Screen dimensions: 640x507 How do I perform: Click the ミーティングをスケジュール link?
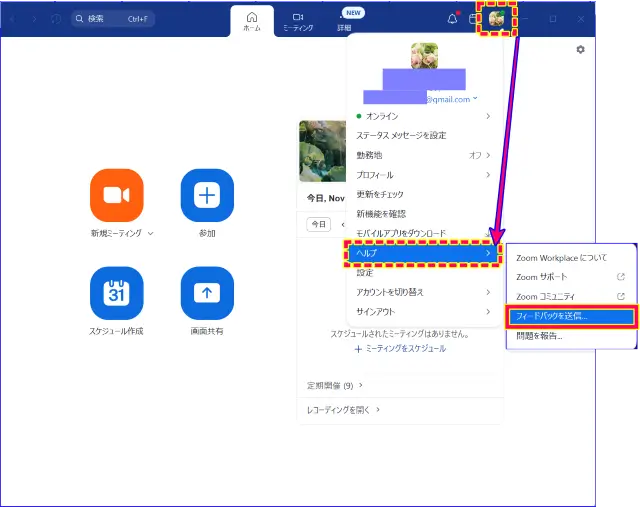click(400, 348)
